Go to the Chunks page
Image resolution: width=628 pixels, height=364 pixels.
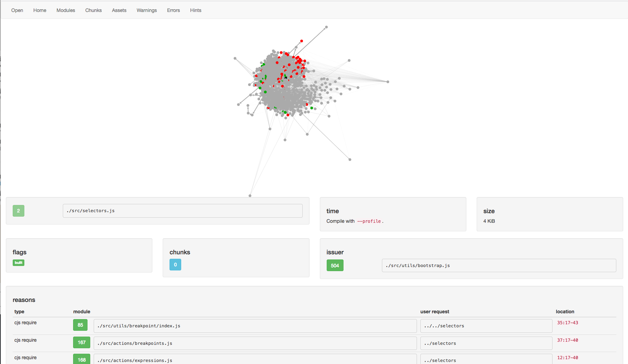93,10
